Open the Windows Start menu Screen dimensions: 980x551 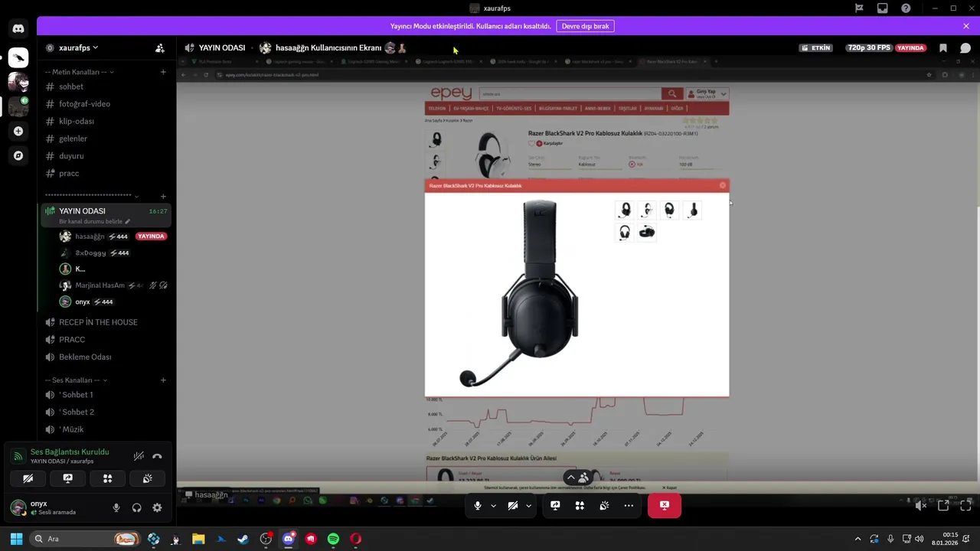16,539
